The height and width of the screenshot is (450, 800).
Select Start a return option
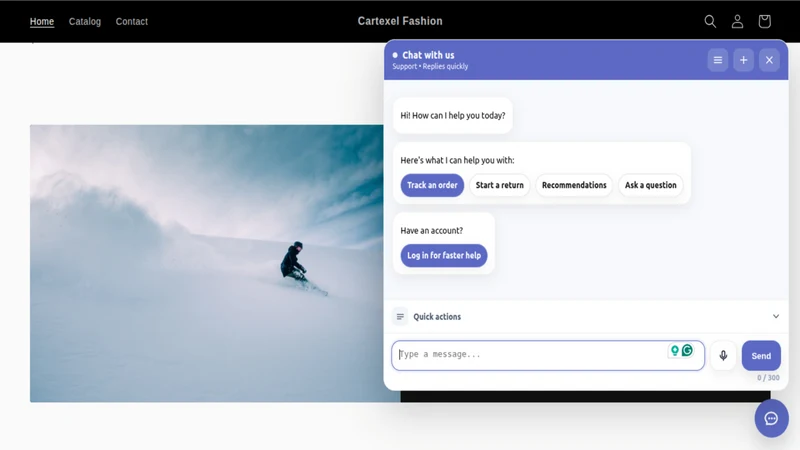point(499,185)
